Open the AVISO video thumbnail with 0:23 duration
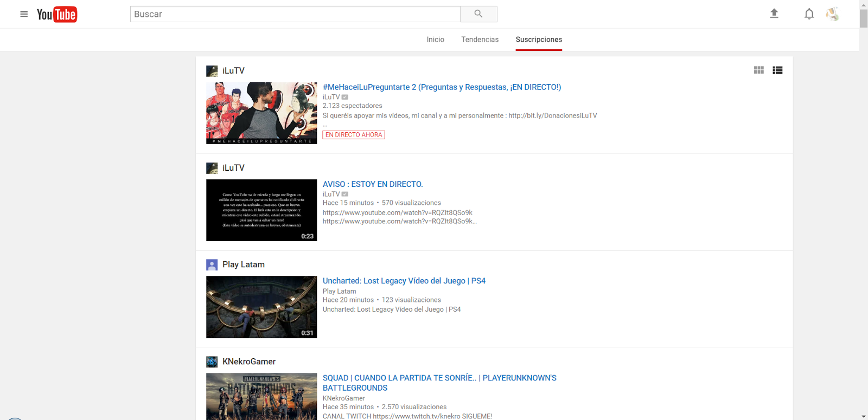 point(261,210)
